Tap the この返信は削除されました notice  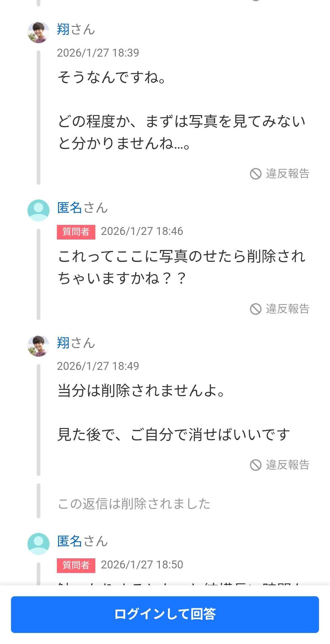point(134,504)
